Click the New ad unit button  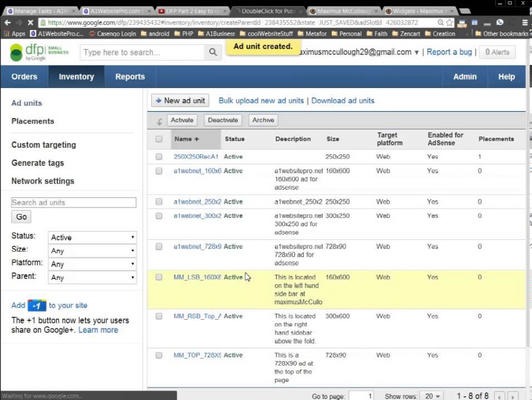coord(180,100)
